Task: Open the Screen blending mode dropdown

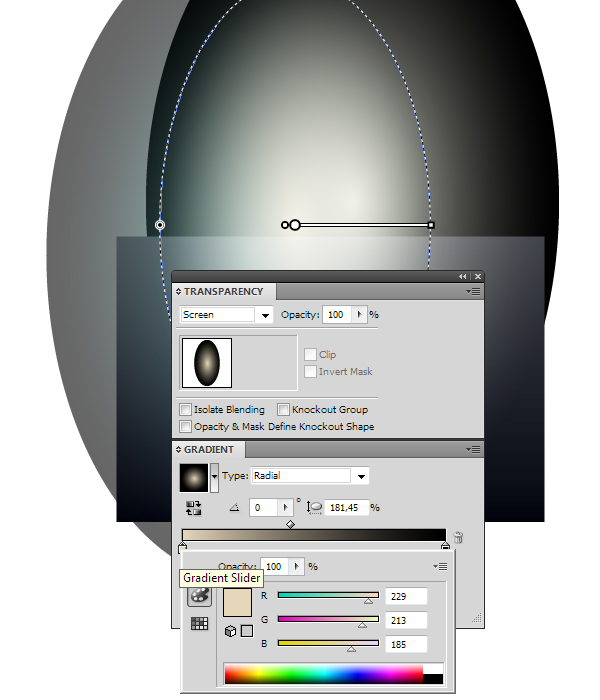Action: coord(226,315)
